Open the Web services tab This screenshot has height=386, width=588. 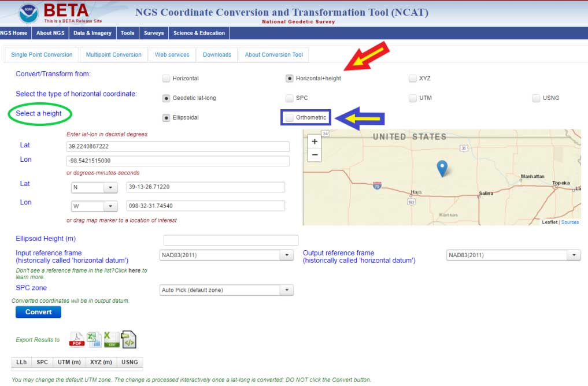(x=172, y=55)
